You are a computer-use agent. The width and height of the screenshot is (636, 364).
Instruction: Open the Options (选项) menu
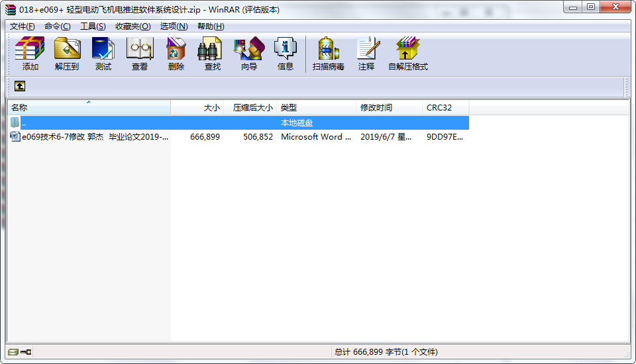coord(174,26)
